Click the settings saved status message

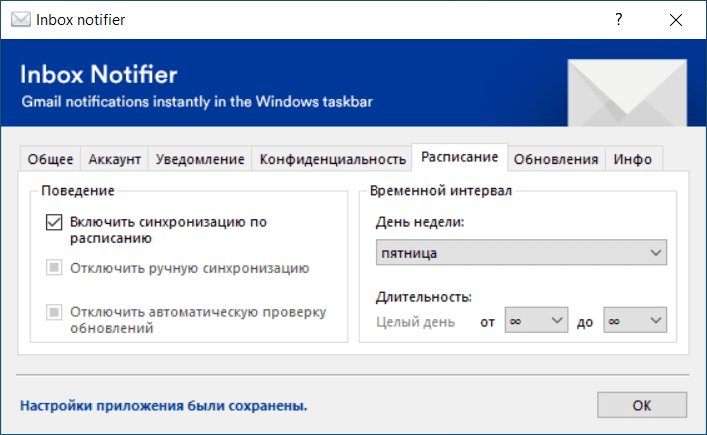click(163, 406)
